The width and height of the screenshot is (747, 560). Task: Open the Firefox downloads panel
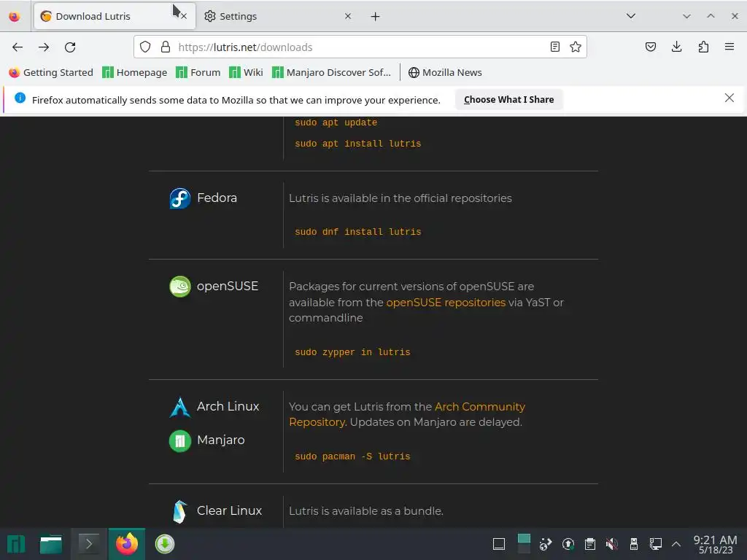tap(676, 47)
